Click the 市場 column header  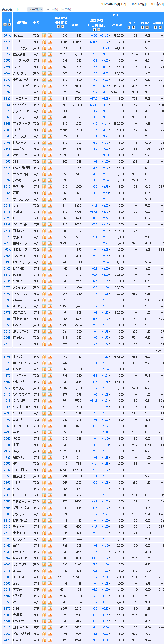coord(37,22)
